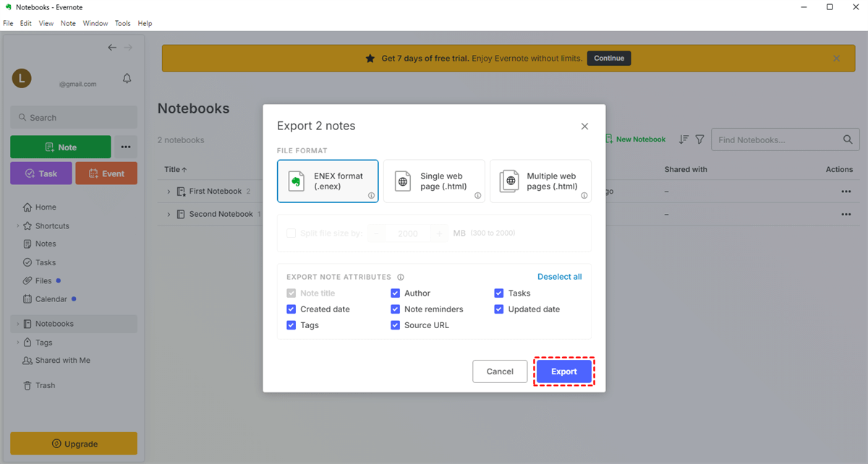Image resolution: width=868 pixels, height=464 pixels.
Task: Expand the First Notebook row
Action: pyautogui.click(x=169, y=192)
